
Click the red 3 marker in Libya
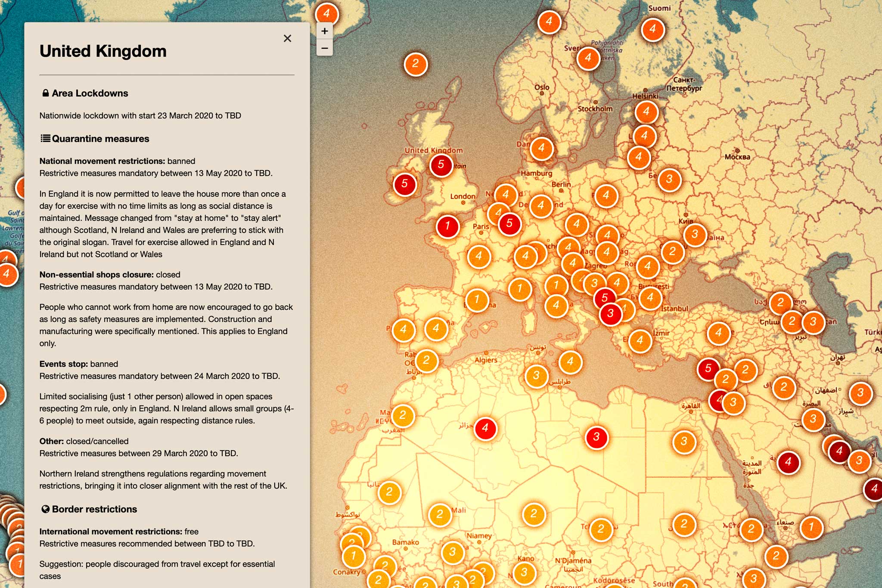(x=596, y=437)
